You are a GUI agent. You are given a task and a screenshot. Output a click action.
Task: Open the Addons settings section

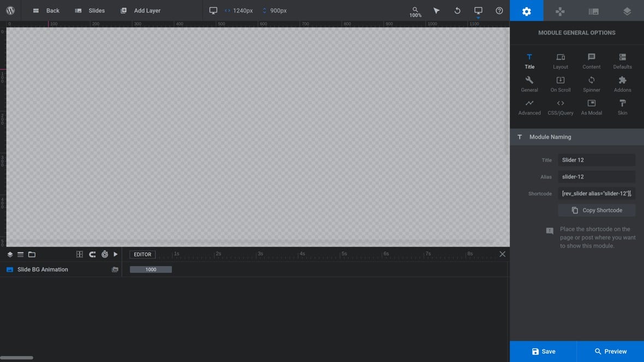tap(622, 84)
